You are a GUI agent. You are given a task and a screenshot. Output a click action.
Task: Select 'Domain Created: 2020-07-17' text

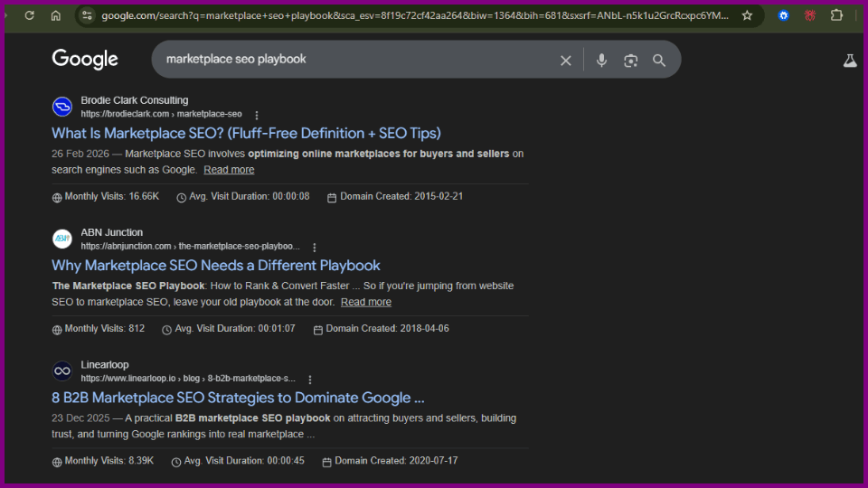coord(396,461)
